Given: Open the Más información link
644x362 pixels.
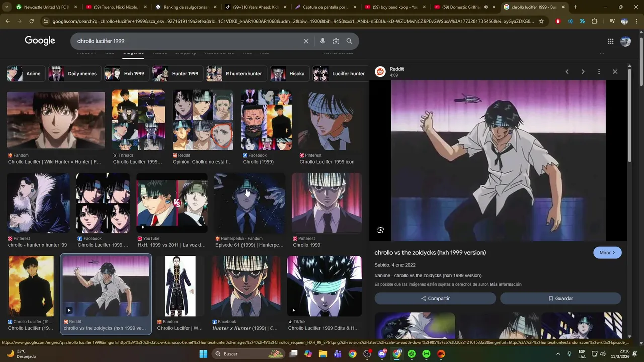Looking at the screenshot, I should (x=505, y=285).
